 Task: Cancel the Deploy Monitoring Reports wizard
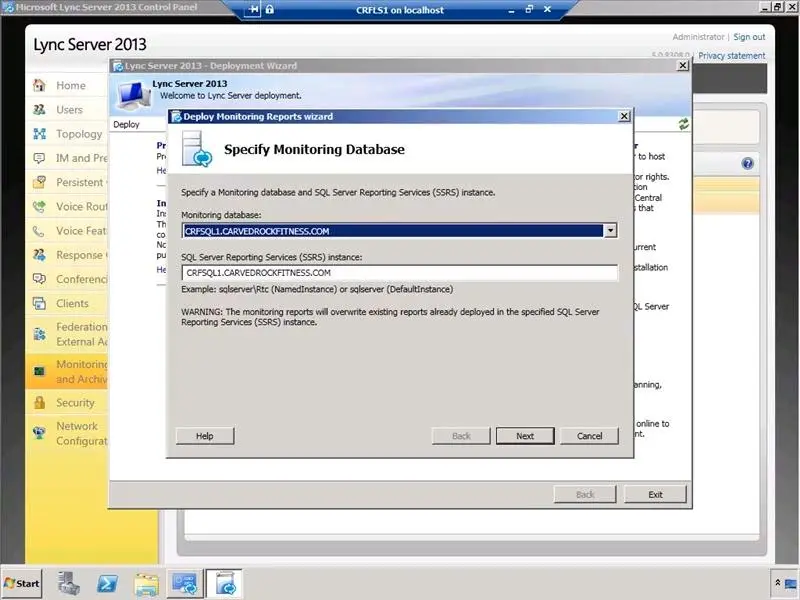589,436
